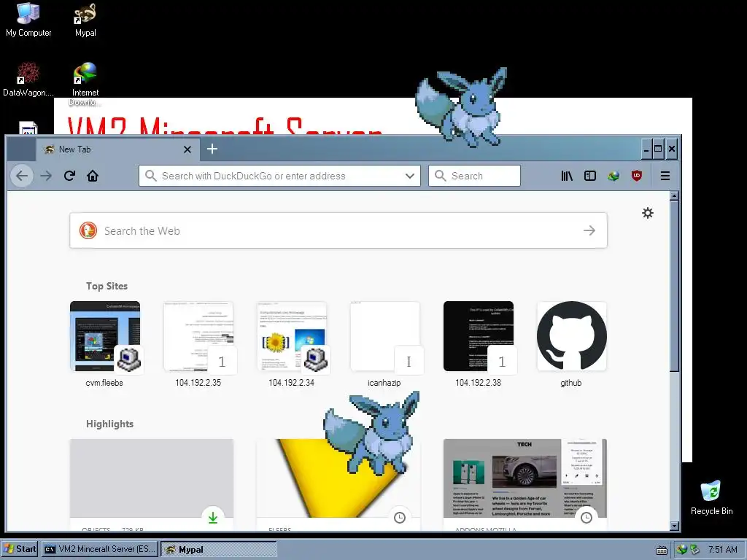Image resolution: width=747 pixels, height=560 pixels.
Task: Open the hamburger application menu
Action: [x=665, y=176]
